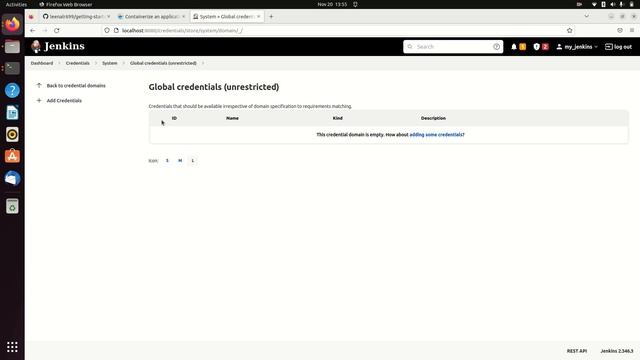The height and width of the screenshot is (360, 640).
Task: Expand the chevron after the System breadcrumb
Action: point(124,63)
